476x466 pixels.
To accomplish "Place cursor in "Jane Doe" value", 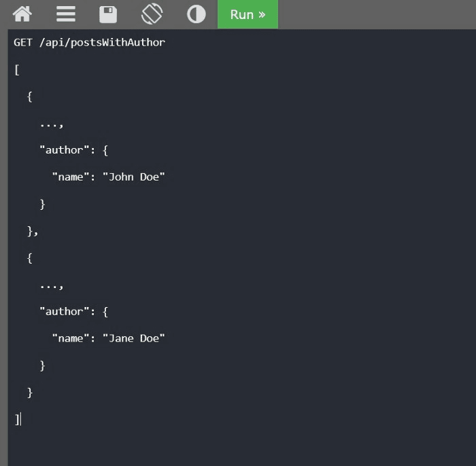I will [133, 338].
